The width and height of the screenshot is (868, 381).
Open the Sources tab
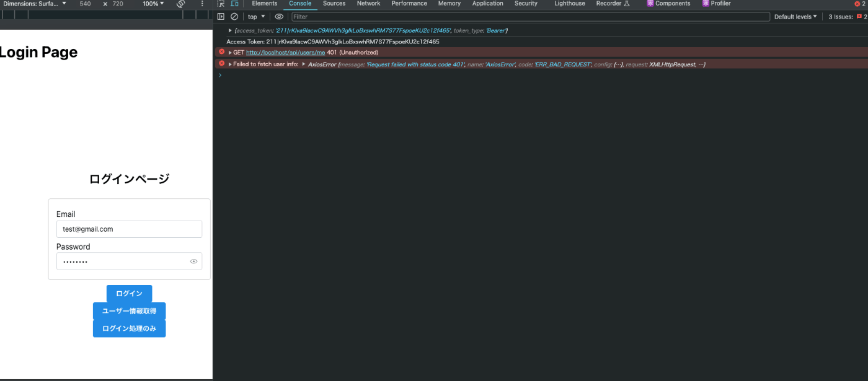pos(334,4)
